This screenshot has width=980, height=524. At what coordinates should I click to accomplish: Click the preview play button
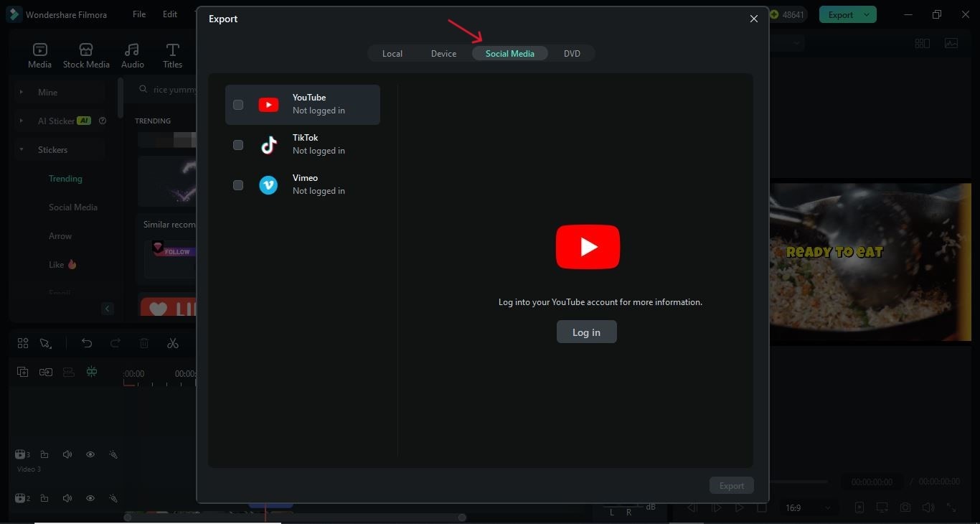point(739,507)
